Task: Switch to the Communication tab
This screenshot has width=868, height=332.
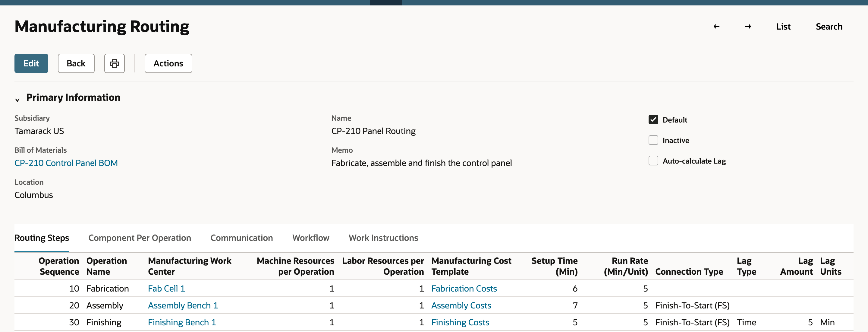Action: coord(242,238)
